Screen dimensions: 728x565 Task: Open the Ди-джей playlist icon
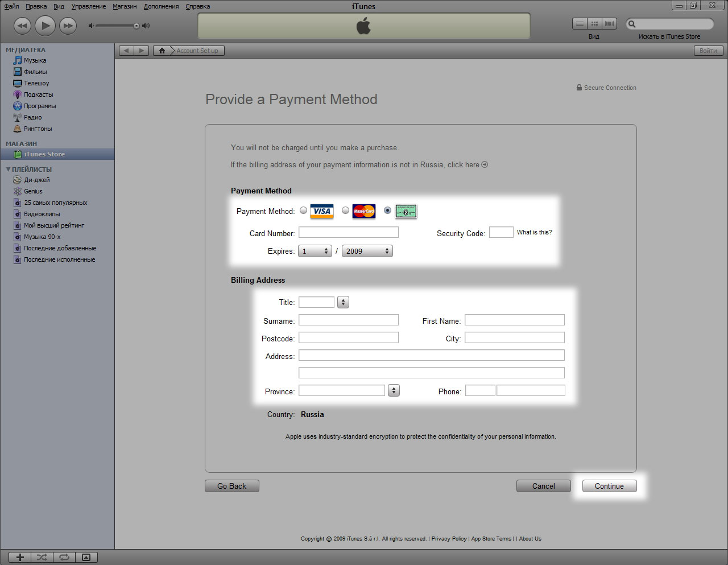17,180
